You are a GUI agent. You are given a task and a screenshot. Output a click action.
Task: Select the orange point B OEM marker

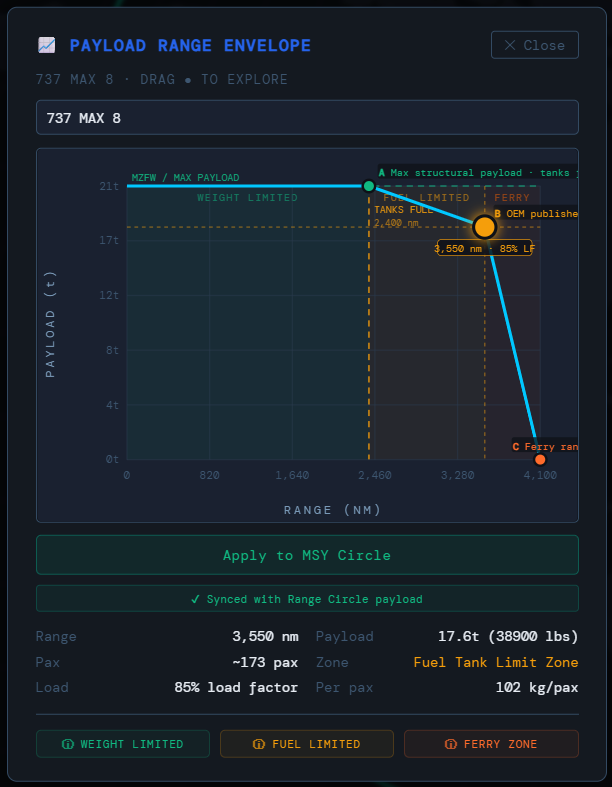[484, 227]
